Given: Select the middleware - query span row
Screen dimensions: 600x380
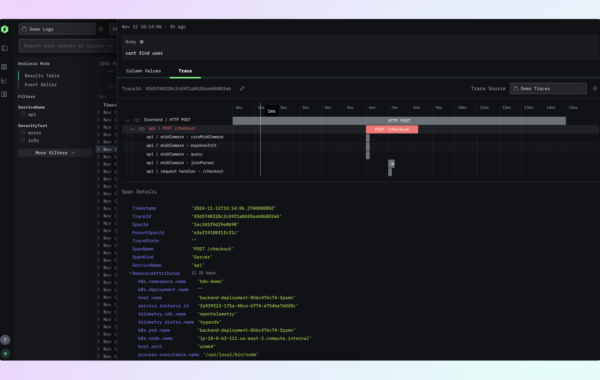Looking at the screenshot, I should point(174,154).
